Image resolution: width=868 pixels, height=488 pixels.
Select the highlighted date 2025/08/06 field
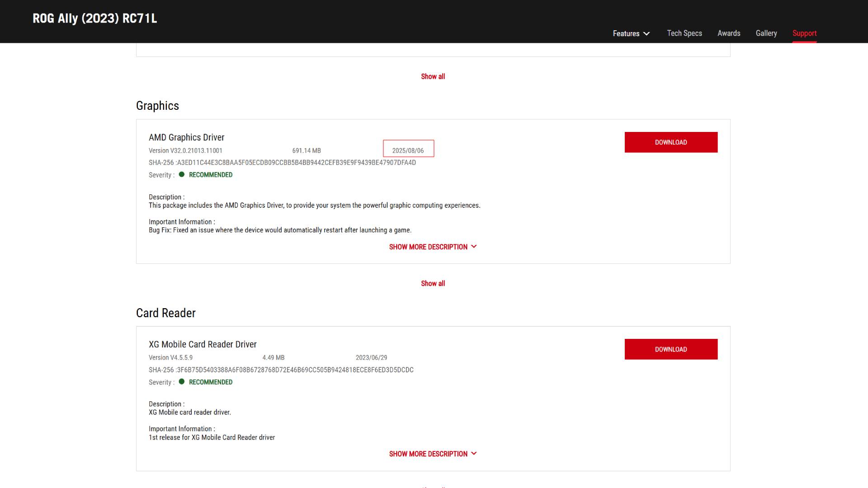tap(408, 148)
